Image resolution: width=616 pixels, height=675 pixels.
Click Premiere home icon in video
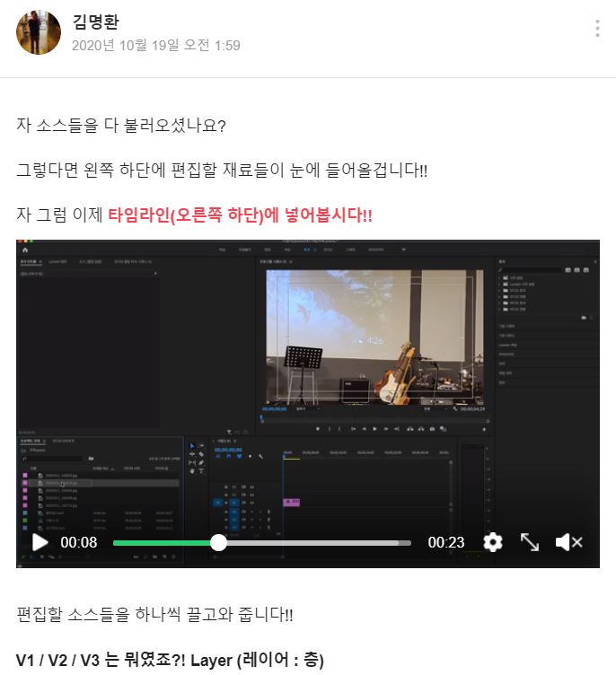coord(25,249)
